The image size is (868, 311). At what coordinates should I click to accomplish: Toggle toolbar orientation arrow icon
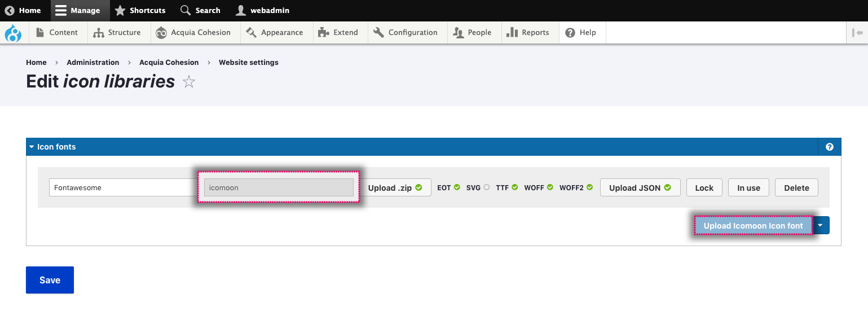857,33
